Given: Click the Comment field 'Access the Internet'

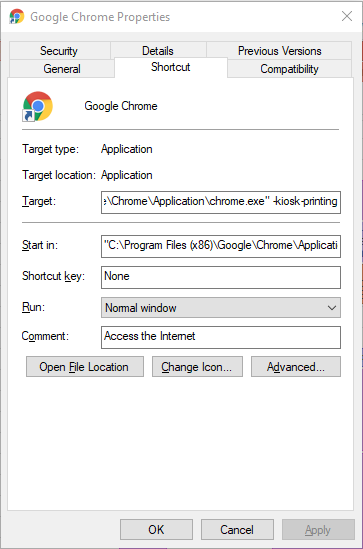Looking at the screenshot, I should (221, 337).
